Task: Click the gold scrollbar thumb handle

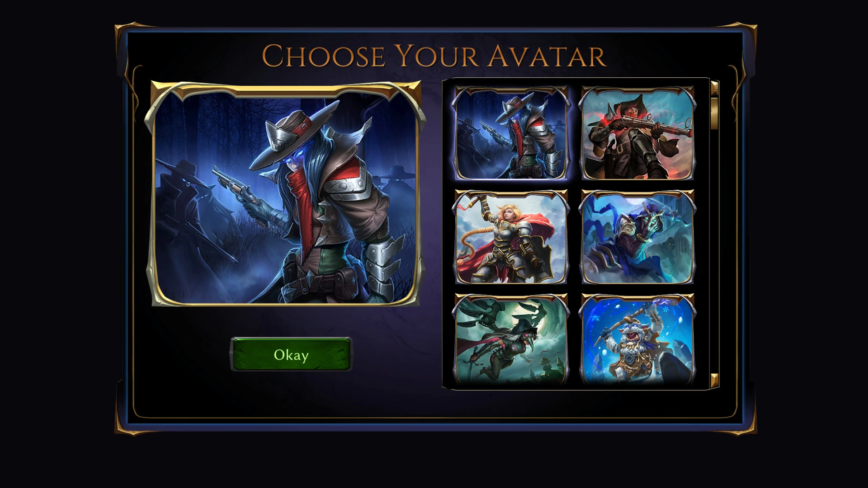Action: (715, 113)
